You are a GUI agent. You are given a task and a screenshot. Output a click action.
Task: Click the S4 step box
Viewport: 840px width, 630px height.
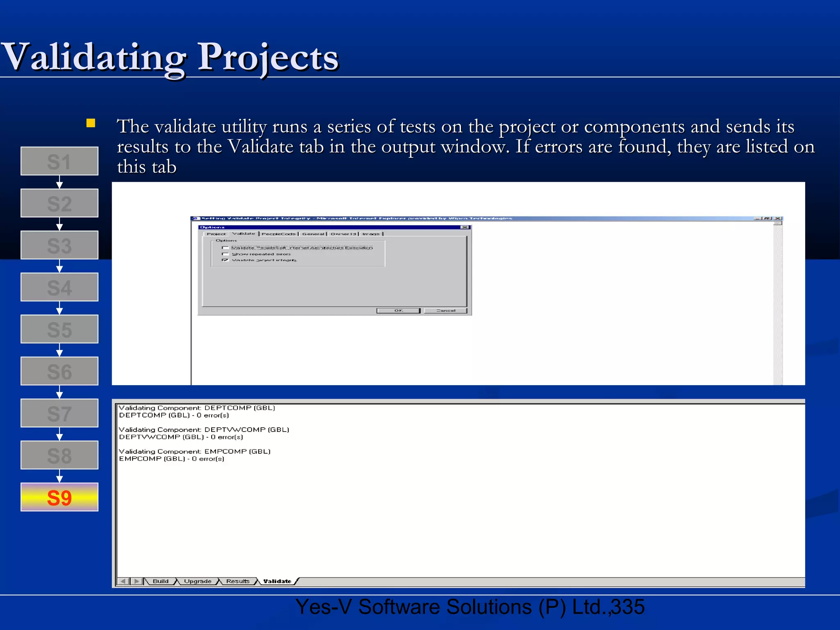[x=59, y=287]
